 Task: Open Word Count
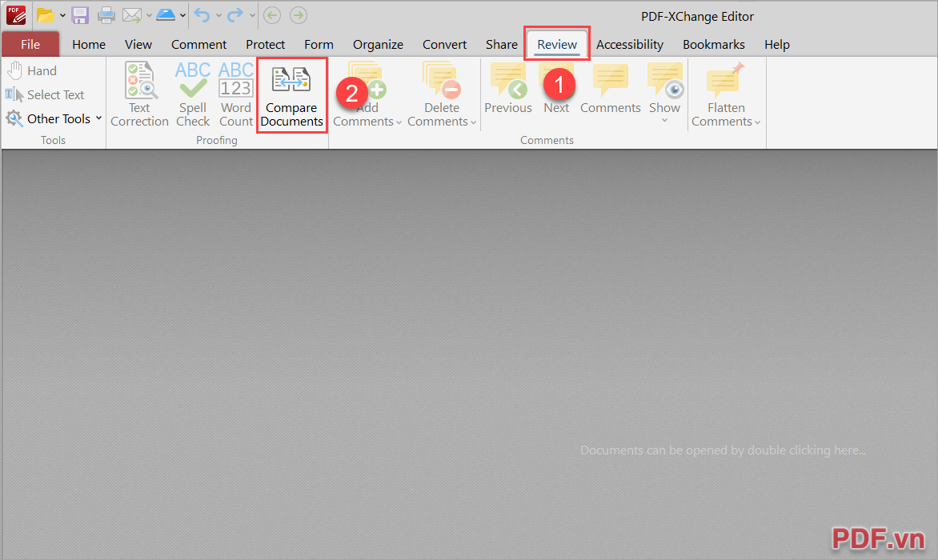click(x=235, y=94)
